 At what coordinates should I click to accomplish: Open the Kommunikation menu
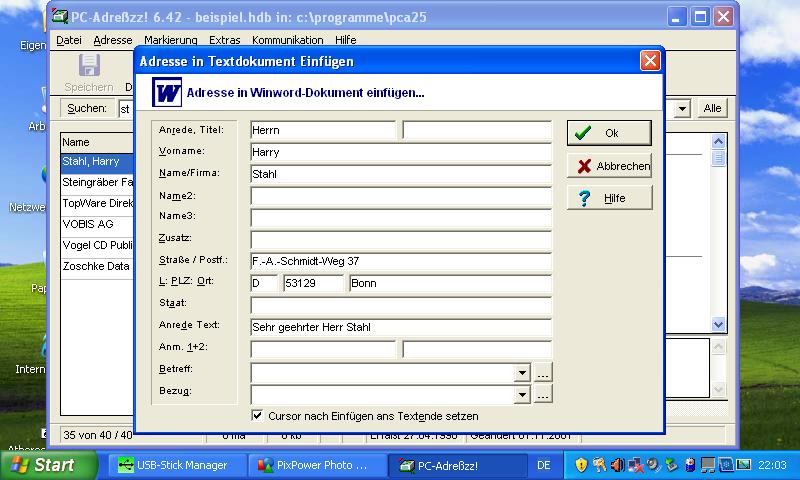(x=287, y=40)
